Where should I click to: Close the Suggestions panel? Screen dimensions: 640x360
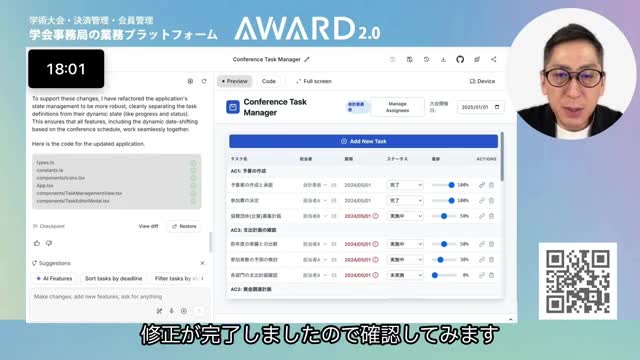click(202, 263)
